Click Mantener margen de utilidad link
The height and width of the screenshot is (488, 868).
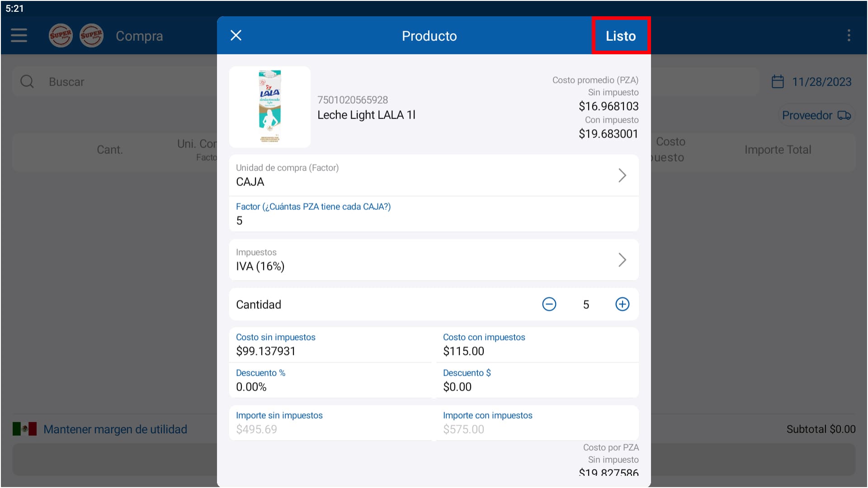[115, 429]
